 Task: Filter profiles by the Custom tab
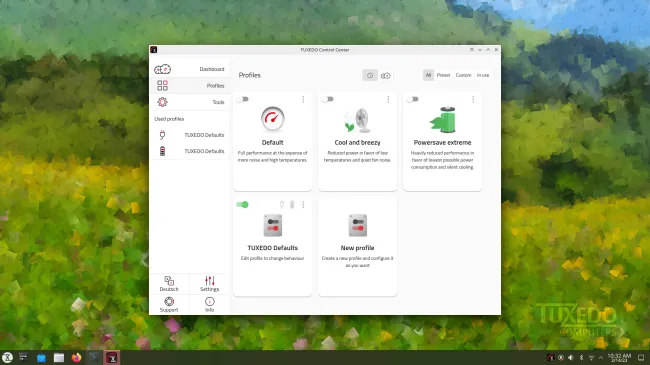pos(463,75)
